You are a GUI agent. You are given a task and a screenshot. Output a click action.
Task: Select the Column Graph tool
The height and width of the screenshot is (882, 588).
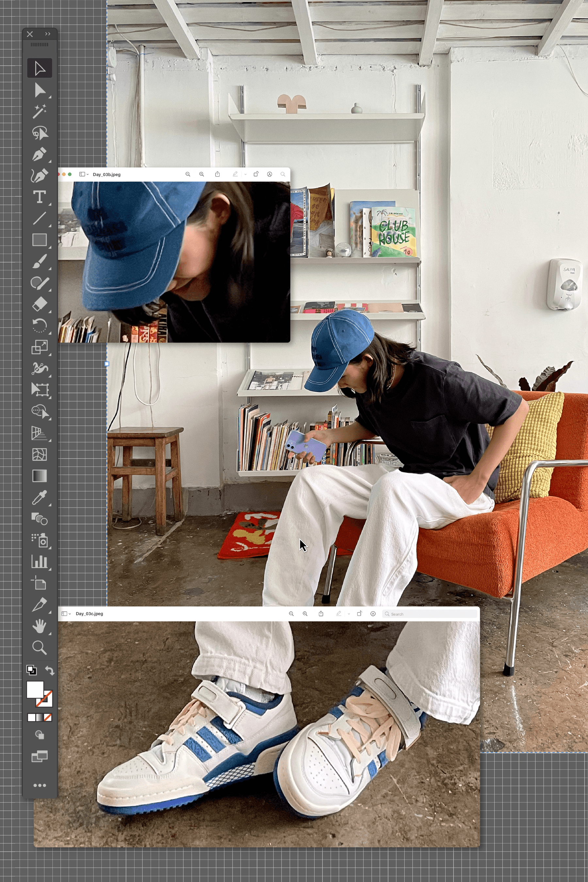tap(40, 562)
